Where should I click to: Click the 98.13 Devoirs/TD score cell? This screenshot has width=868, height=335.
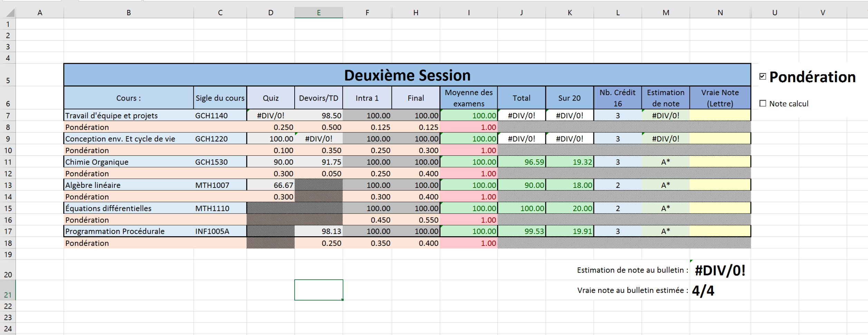pos(319,231)
